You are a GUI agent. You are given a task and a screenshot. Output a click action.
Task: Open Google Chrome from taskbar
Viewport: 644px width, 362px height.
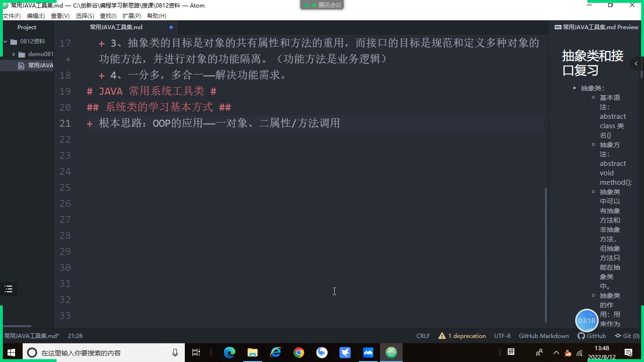point(299,353)
